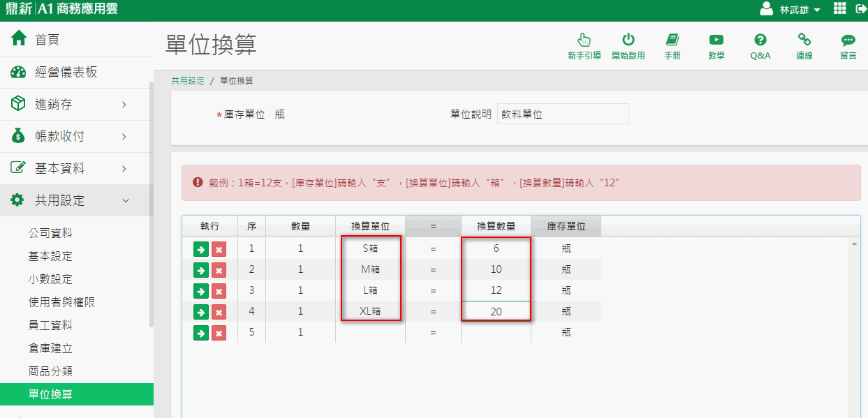The image size is (868, 418).
Task: Click green arrow button in row 4
Action: 201,312
